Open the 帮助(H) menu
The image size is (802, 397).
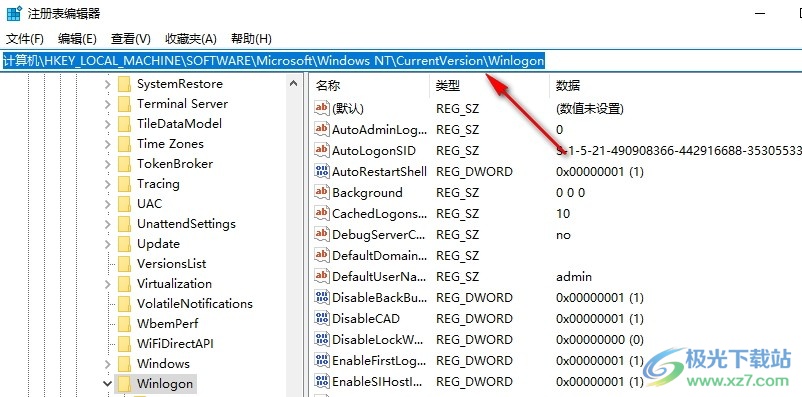coord(251,38)
